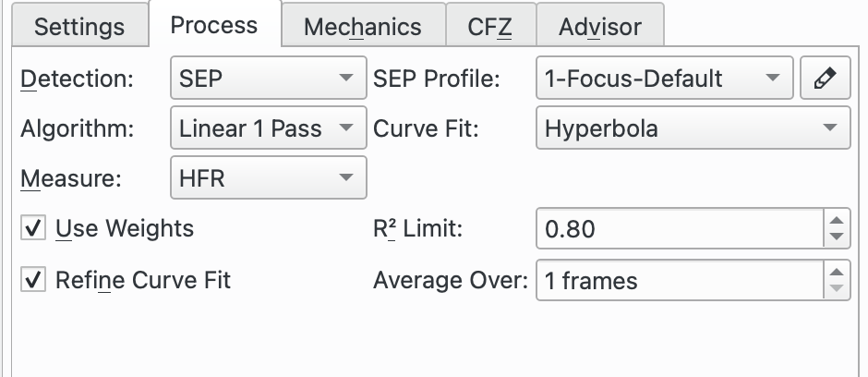Toggle the Use Weights checkbox
This screenshot has width=868, height=377.
pyautogui.click(x=33, y=228)
